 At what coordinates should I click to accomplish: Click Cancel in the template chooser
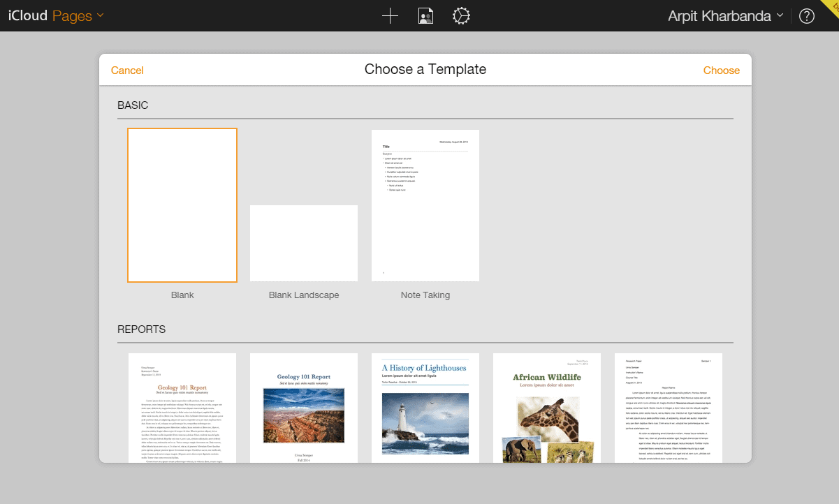click(127, 70)
